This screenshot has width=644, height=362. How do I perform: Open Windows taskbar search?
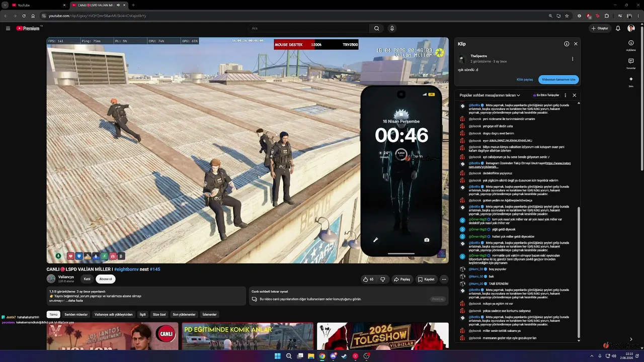point(289,356)
